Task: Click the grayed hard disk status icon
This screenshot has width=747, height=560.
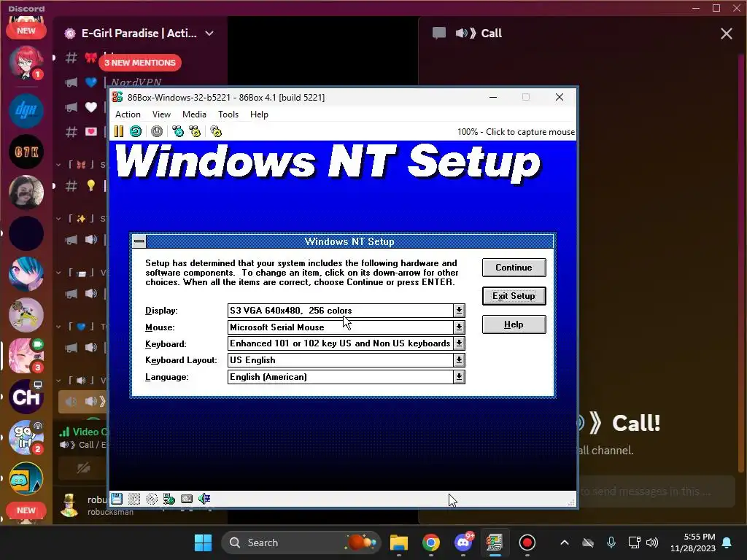Action: pos(134,499)
